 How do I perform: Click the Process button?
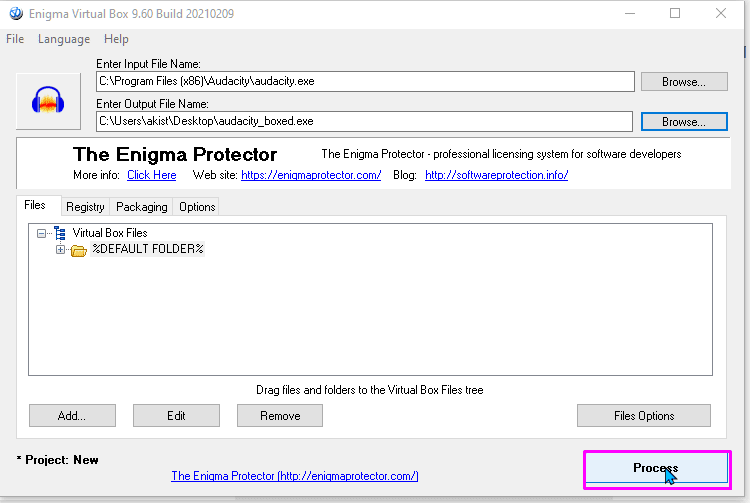(x=657, y=468)
